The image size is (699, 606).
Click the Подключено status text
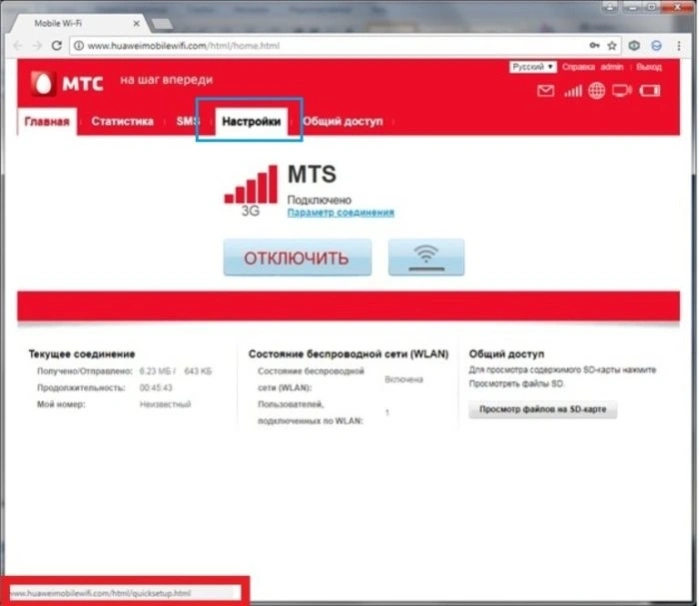[319, 200]
